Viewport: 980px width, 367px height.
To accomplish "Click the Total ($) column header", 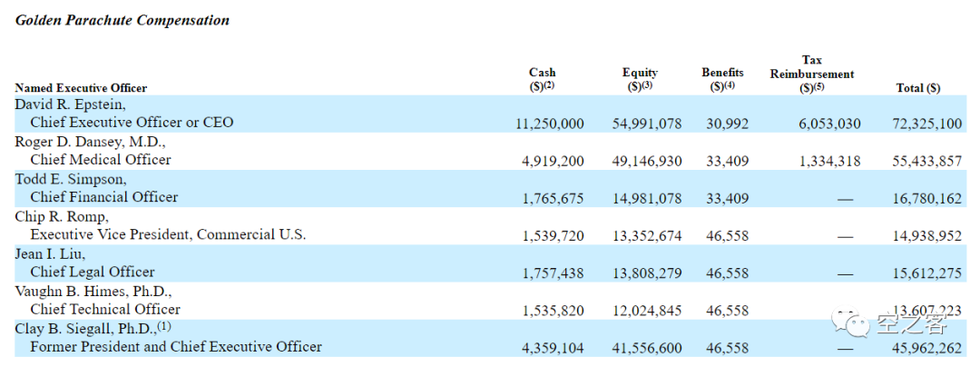I will point(918,88).
